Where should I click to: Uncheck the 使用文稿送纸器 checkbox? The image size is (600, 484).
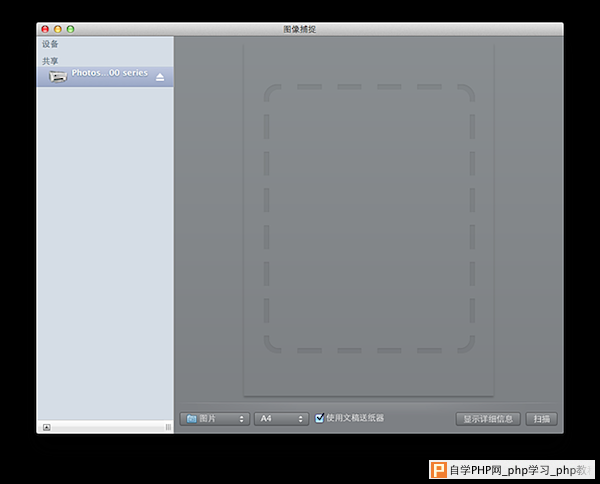[x=320, y=418]
